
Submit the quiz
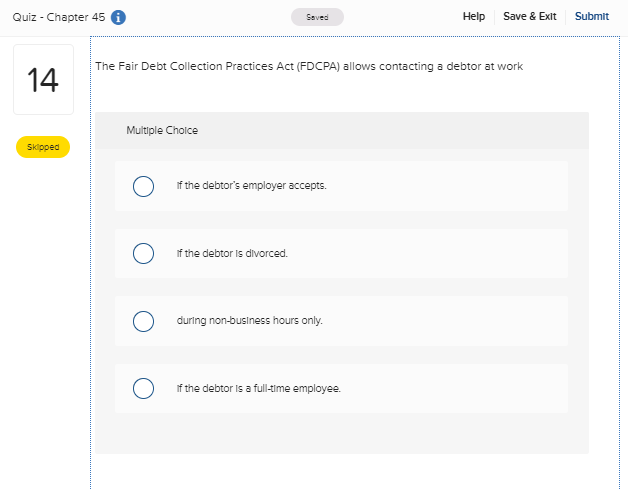pos(592,16)
